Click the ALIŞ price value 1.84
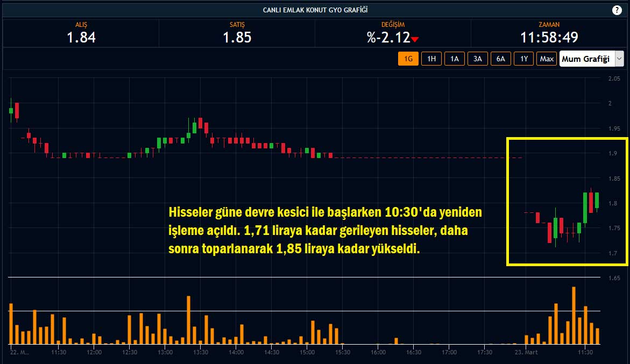This screenshot has width=630, height=364. 81,37
